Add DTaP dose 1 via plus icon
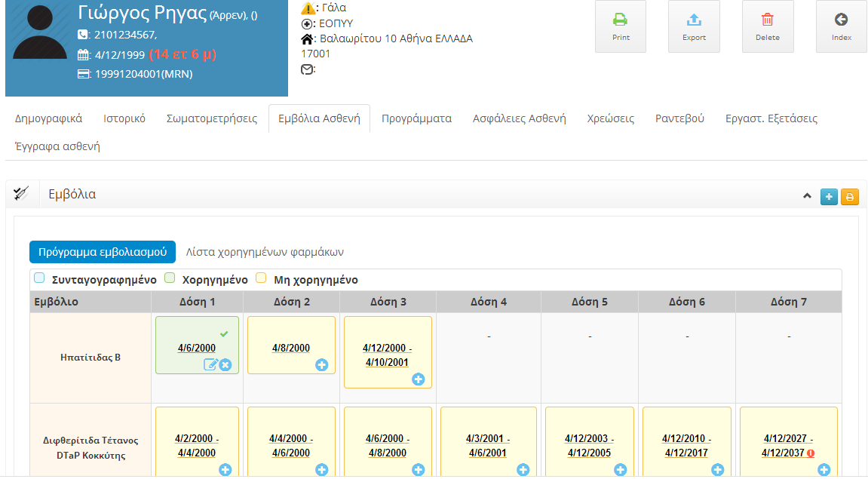 pos(225,470)
